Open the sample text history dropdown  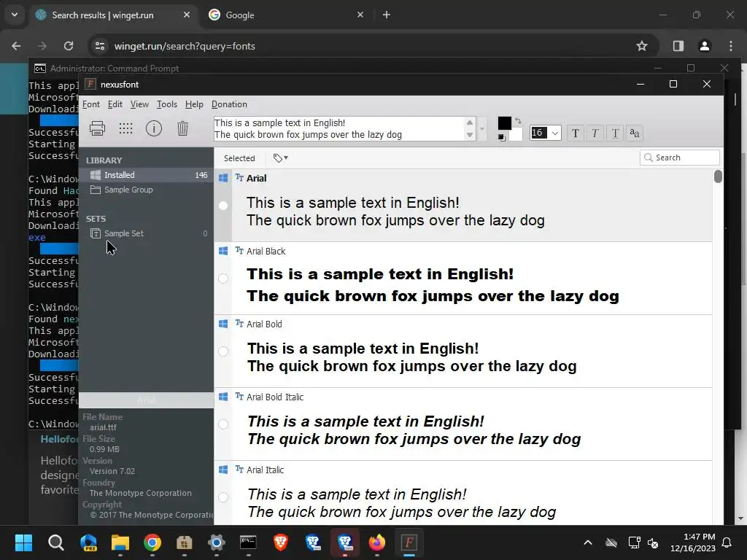click(x=482, y=129)
